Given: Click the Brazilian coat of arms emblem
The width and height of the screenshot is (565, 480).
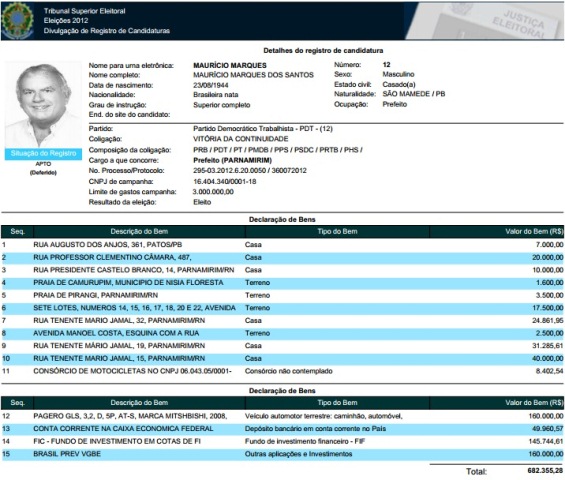Looking at the screenshot, I should pyautogui.click(x=18, y=20).
